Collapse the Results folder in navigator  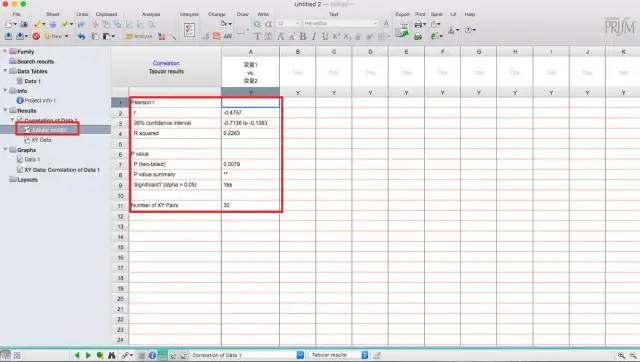tap(5, 110)
